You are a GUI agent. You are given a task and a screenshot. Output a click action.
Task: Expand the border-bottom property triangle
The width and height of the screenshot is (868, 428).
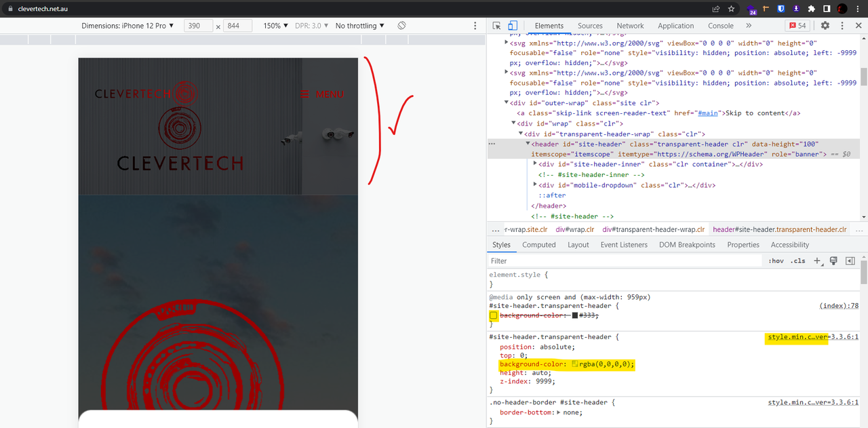coord(558,412)
